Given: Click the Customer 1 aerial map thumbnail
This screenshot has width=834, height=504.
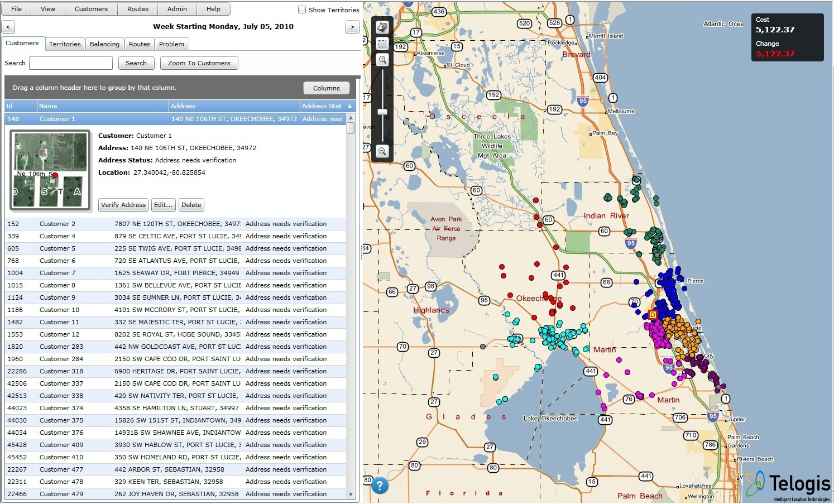Looking at the screenshot, I should tap(50, 169).
